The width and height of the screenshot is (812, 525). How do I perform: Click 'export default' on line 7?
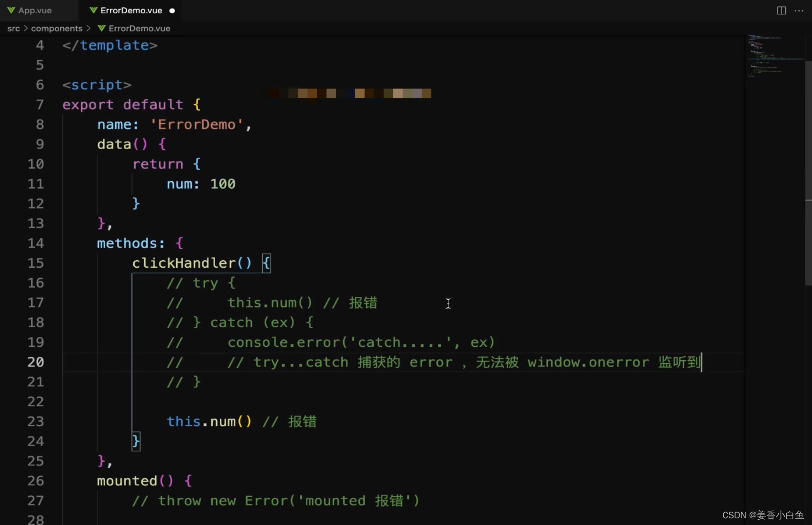point(123,105)
